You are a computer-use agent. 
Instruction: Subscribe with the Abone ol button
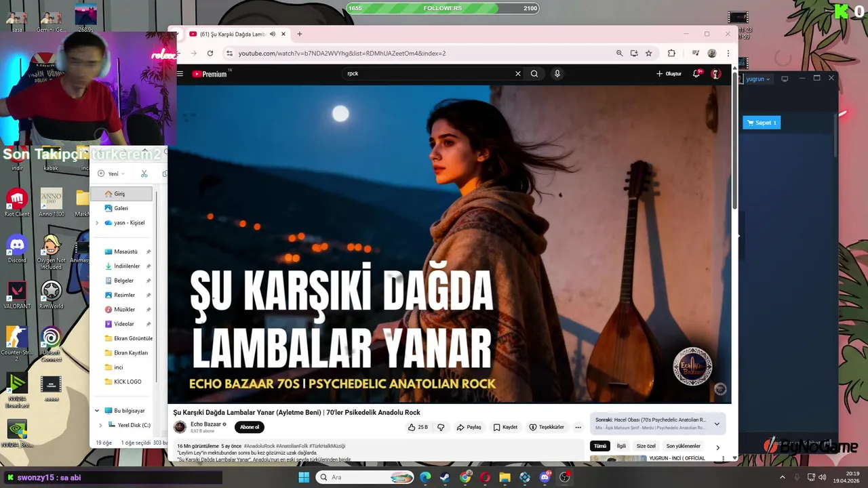point(250,427)
